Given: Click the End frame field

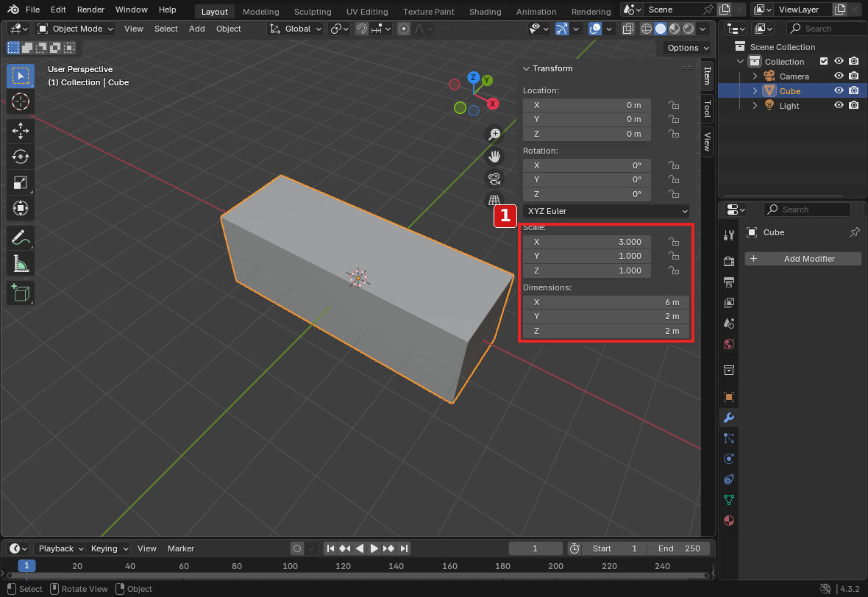Looking at the screenshot, I should pyautogui.click(x=678, y=548).
